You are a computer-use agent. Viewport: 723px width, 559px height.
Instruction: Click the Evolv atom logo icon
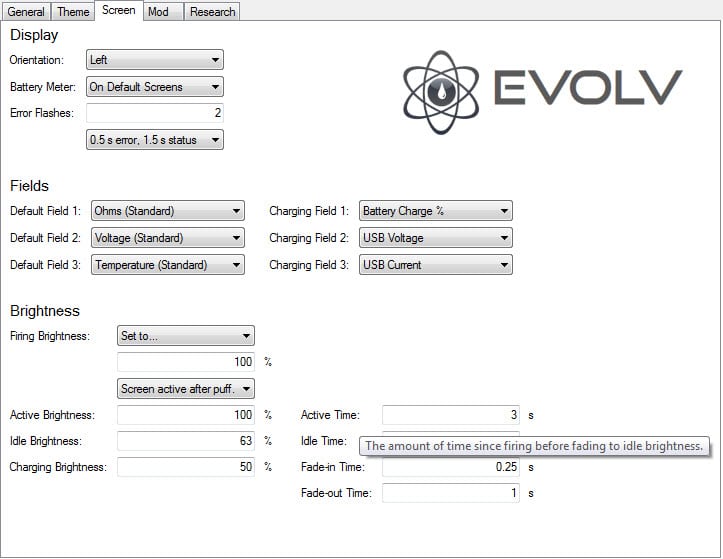click(x=441, y=92)
